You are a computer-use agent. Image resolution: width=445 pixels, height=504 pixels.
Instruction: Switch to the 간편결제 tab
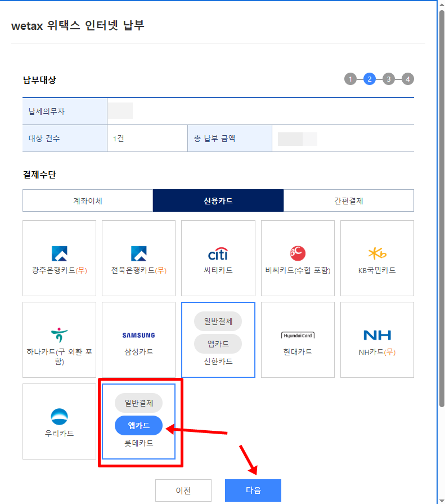pyautogui.click(x=349, y=200)
